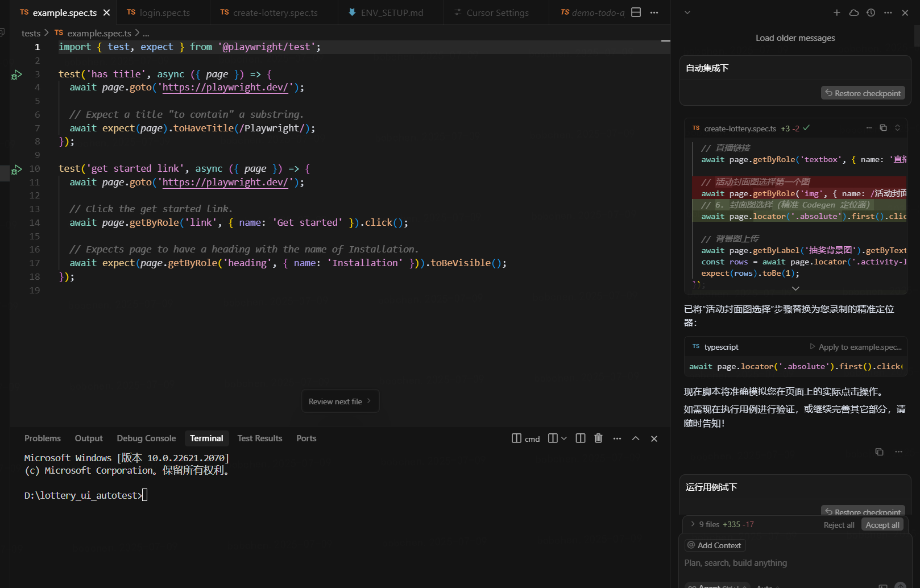The width and height of the screenshot is (920, 588).
Task: Kill terminal with the trash icon
Action: [x=598, y=438]
